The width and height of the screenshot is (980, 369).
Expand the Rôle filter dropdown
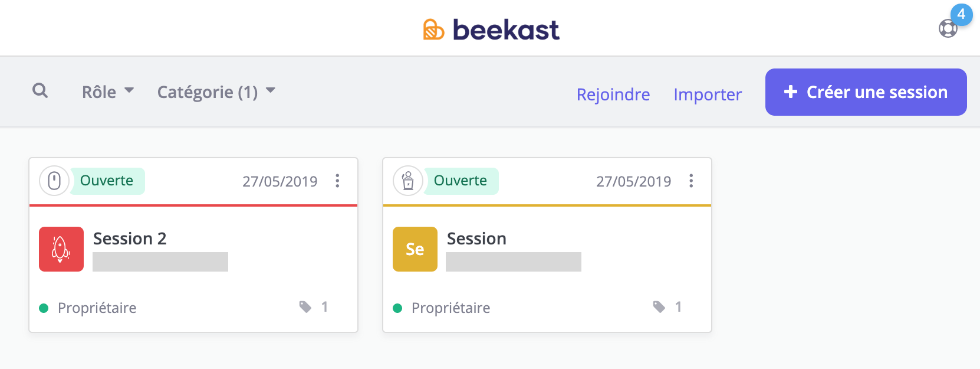point(108,92)
